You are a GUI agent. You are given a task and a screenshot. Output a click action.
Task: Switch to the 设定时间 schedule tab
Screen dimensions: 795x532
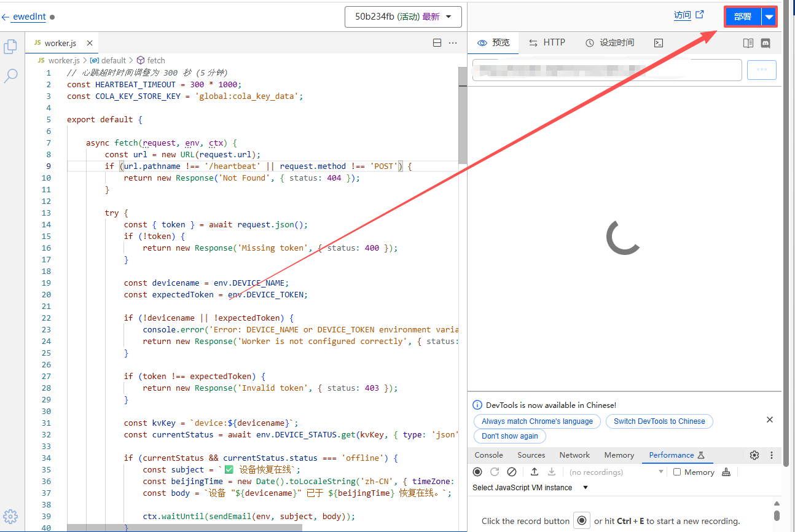click(x=609, y=42)
